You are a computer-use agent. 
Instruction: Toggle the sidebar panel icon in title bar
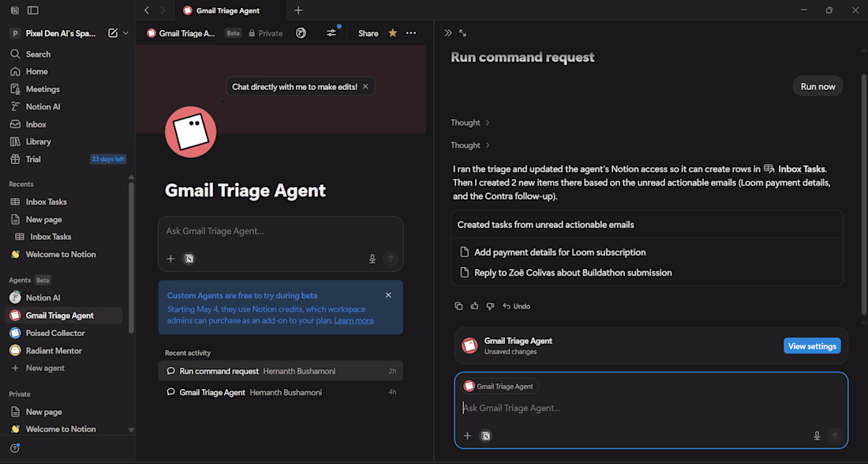pos(33,10)
